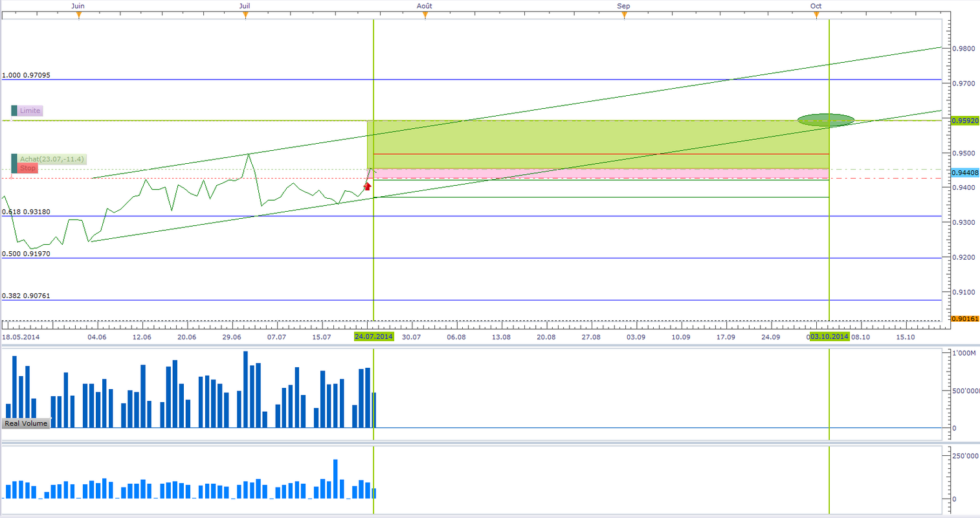The height and width of the screenshot is (518, 980).
Task: Select Fibonacci level 0.618 0.93180 label
Action: click(x=26, y=212)
